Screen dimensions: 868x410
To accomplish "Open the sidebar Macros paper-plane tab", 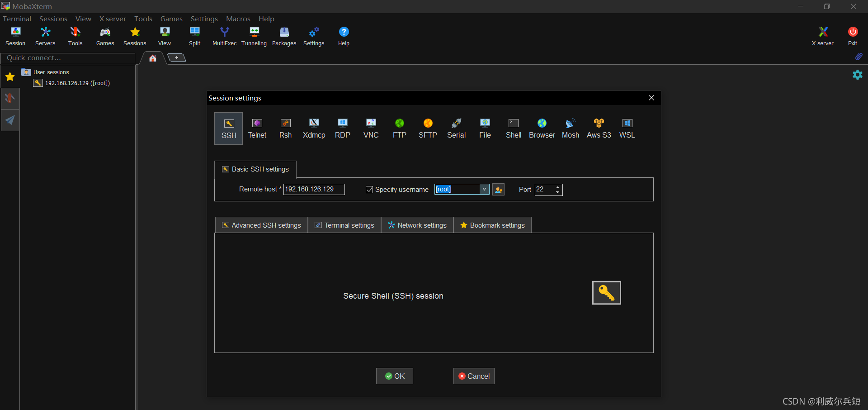I will point(10,120).
